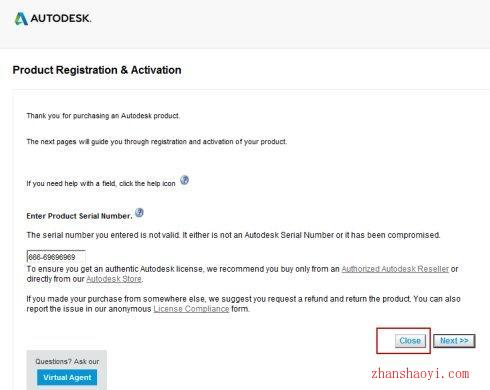The height and width of the screenshot is (390, 490).
Task: Click the 'Questions? Ask our' text
Action: tap(67, 362)
